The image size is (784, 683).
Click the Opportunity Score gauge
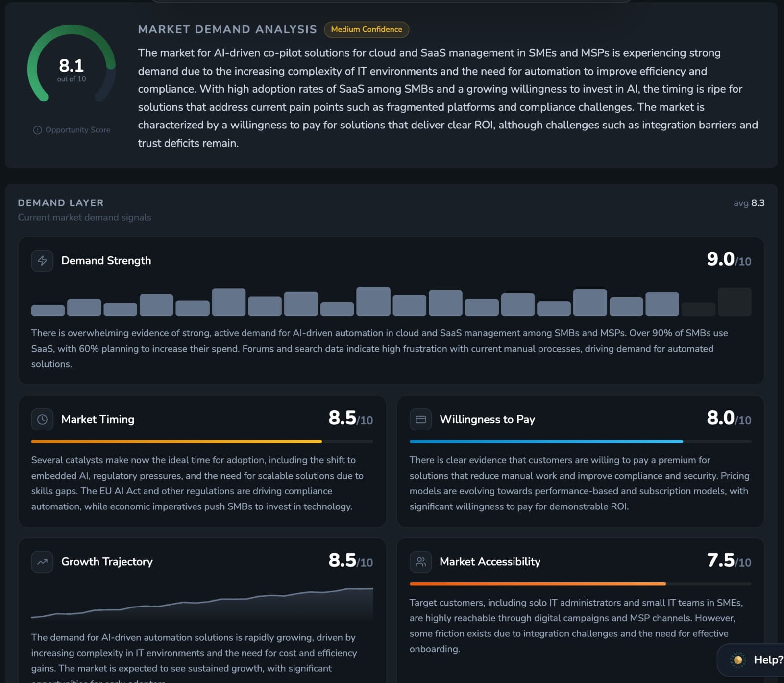click(x=71, y=69)
